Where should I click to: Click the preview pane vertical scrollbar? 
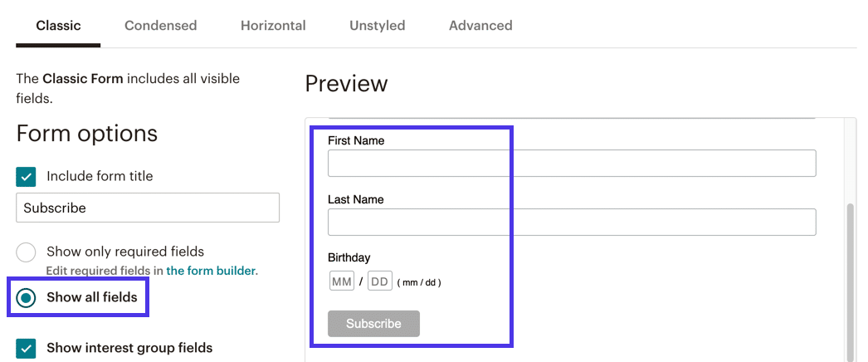(850, 274)
